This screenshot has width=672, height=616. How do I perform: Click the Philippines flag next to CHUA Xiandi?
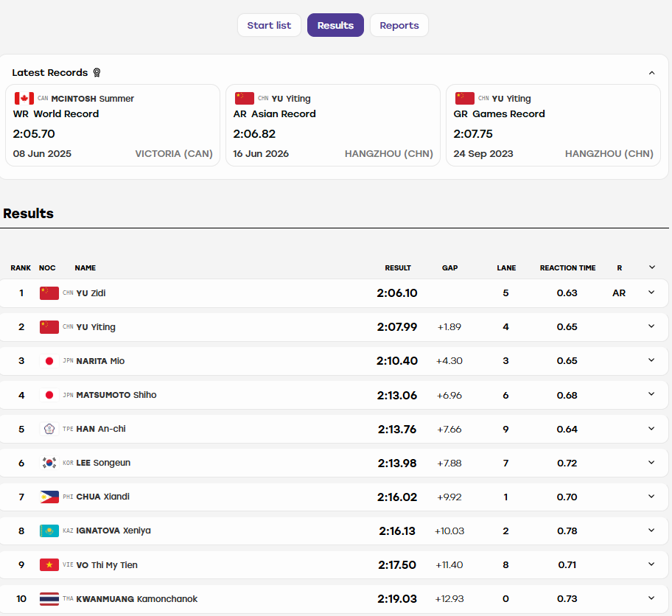(49, 497)
